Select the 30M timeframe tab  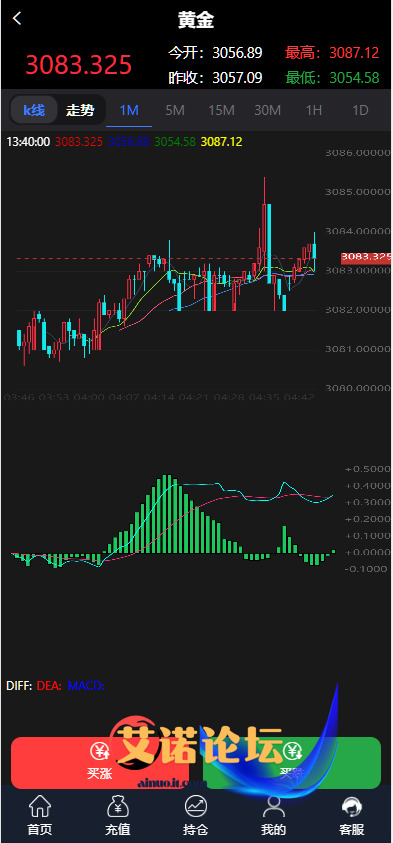coord(268,111)
